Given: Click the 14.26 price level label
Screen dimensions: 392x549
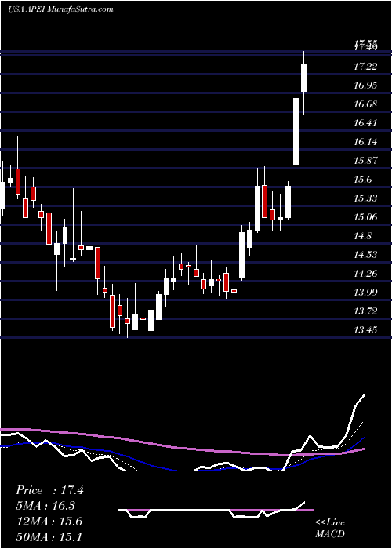Looking at the screenshot, I should pos(365,274).
